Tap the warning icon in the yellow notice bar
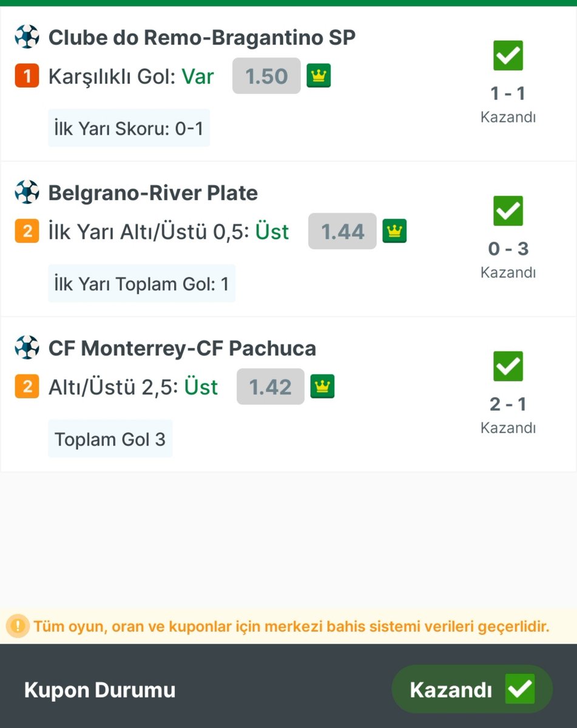 point(18,625)
